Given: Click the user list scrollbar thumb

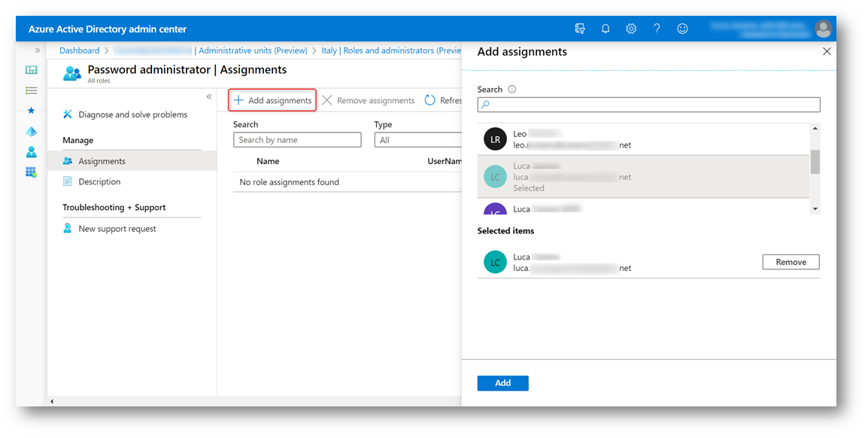Looking at the screenshot, I should [x=815, y=162].
